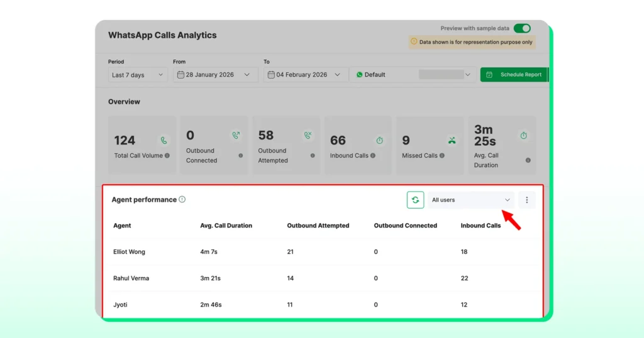Open the Default WhatsApp channel dropdown
644x338 pixels.
point(413,75)
